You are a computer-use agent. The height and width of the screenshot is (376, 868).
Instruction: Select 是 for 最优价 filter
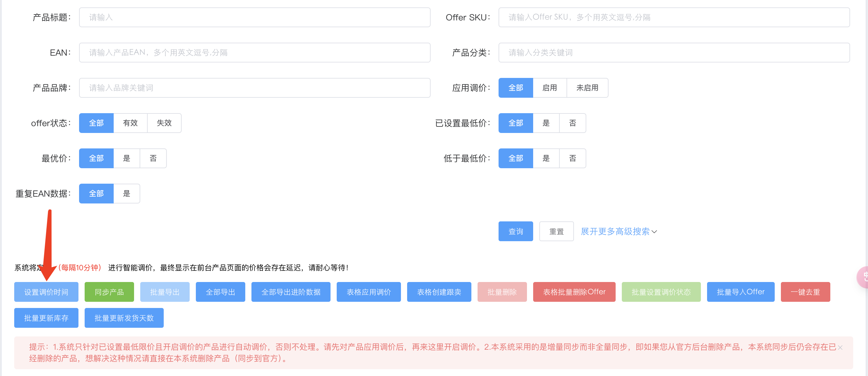126,158
